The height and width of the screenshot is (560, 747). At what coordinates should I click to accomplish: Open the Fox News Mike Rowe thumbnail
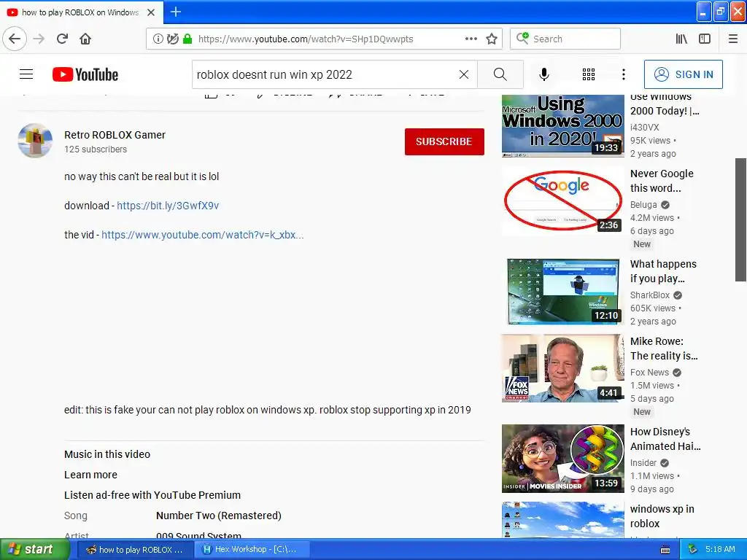(562, 368)
